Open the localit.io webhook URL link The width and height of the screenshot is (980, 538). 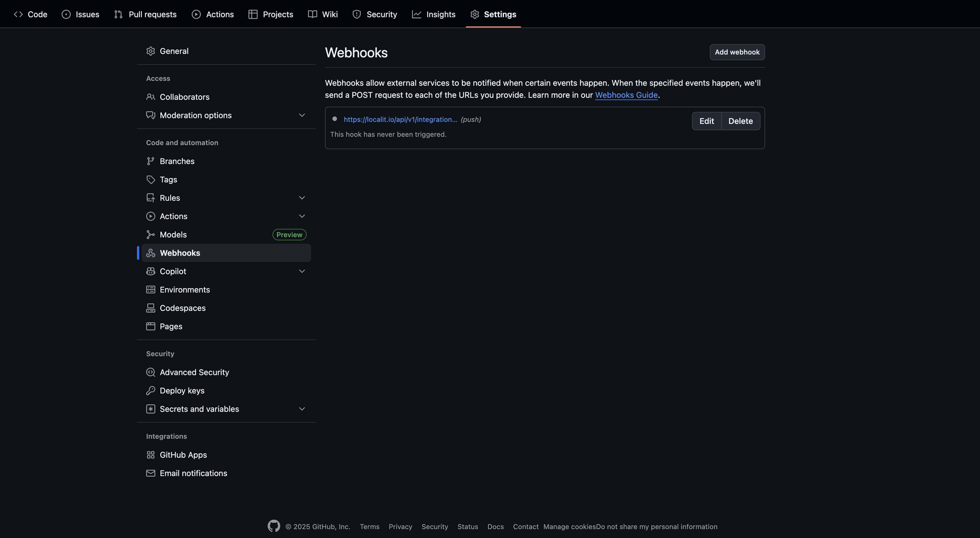(400, 120)
